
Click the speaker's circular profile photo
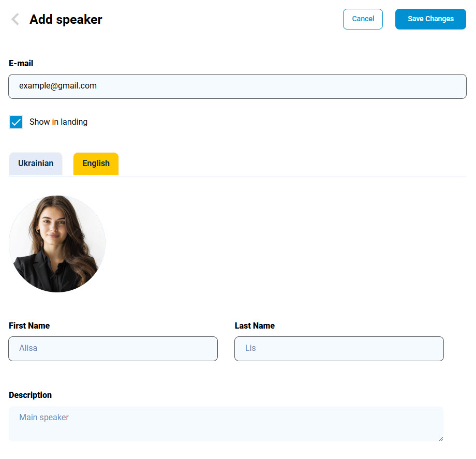coord(57,243)
